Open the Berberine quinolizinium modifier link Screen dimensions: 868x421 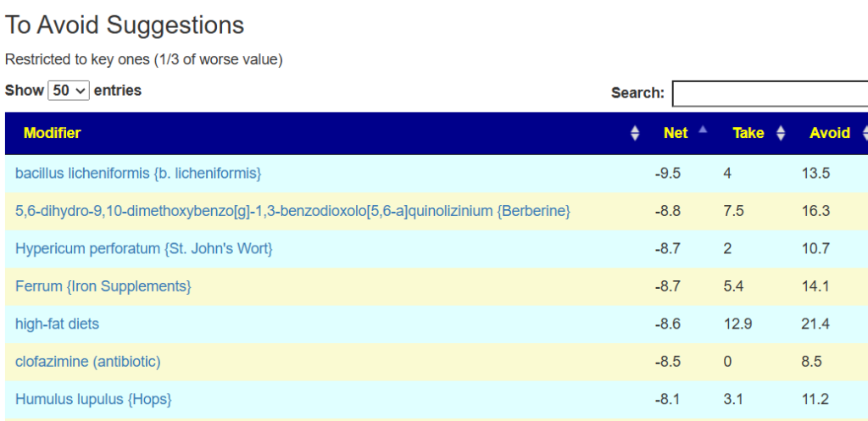point(292,211)
